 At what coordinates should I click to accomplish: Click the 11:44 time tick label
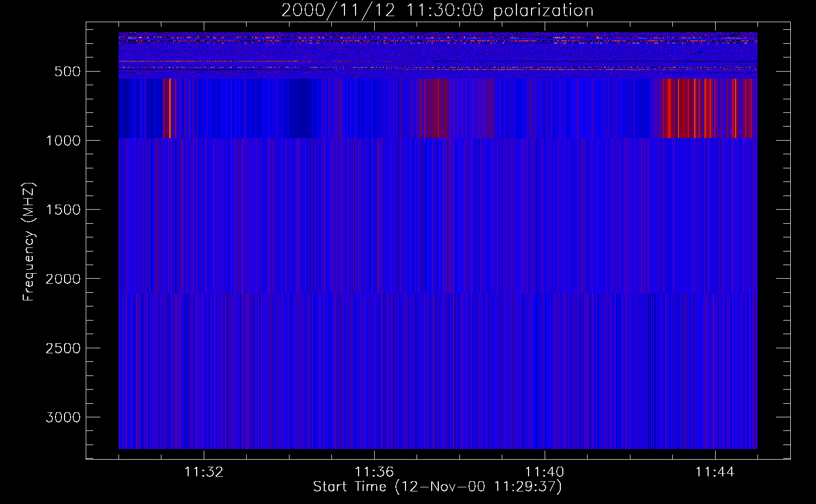click(x=715, y=472)
